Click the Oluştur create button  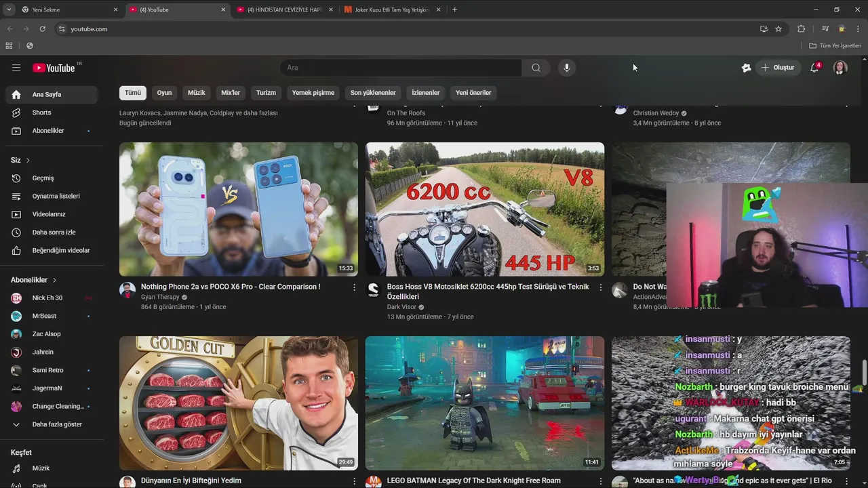[x=778, y=68]
